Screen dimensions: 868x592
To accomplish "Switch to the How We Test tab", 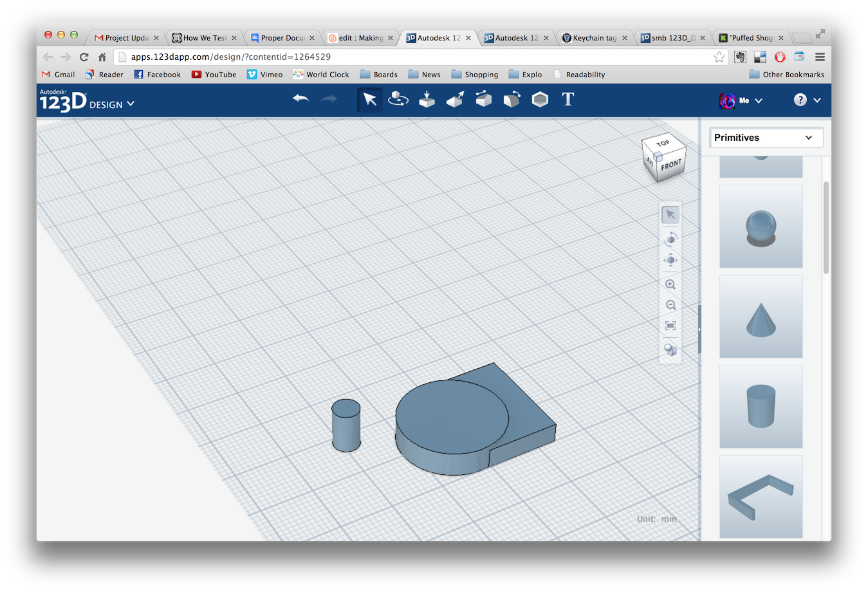I will [x=204, y=38].
